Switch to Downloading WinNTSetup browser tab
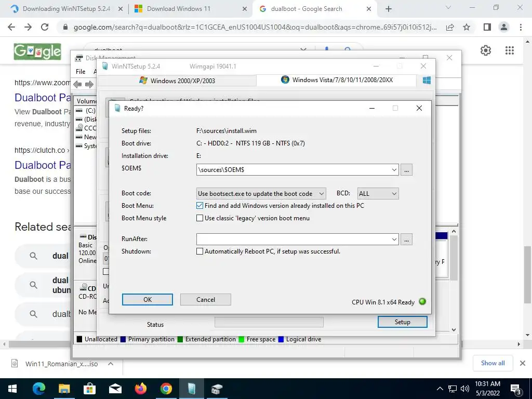 tap(66, 9)
